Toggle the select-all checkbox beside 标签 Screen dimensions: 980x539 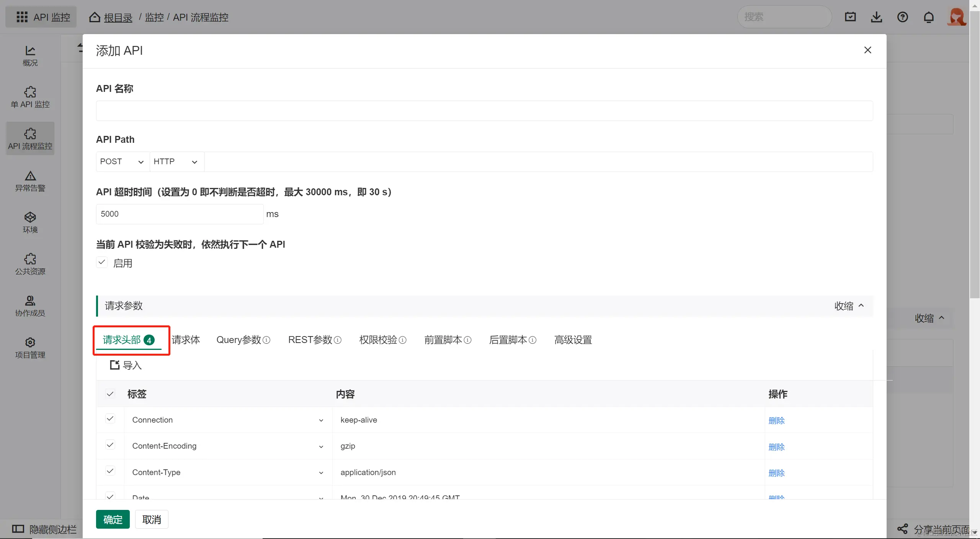pos(110,394)
